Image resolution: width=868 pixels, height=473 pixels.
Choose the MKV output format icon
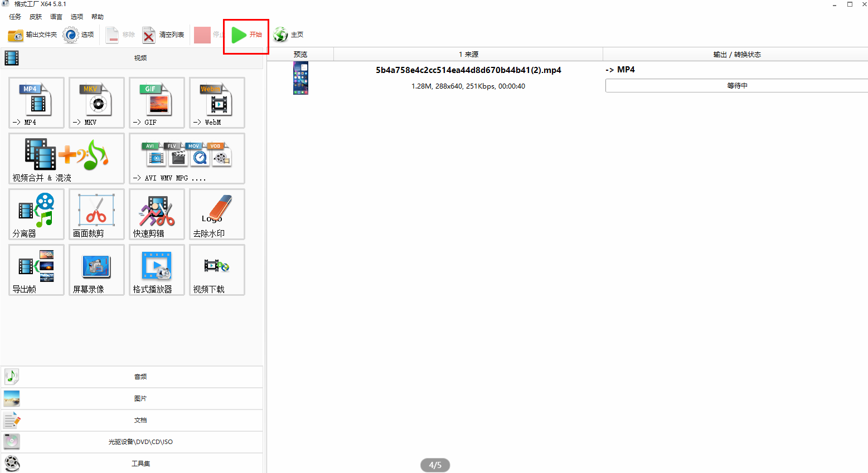(x=96, y=103)
